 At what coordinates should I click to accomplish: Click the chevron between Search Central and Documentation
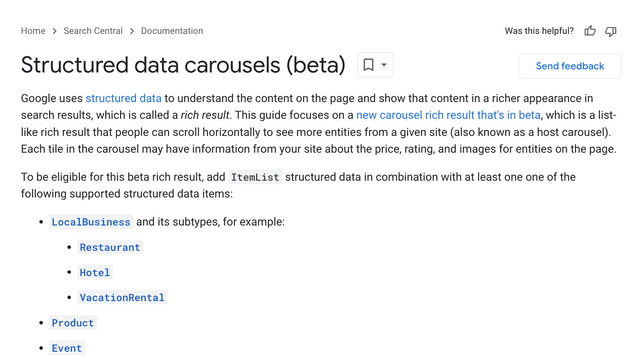(x=132, y=31)
